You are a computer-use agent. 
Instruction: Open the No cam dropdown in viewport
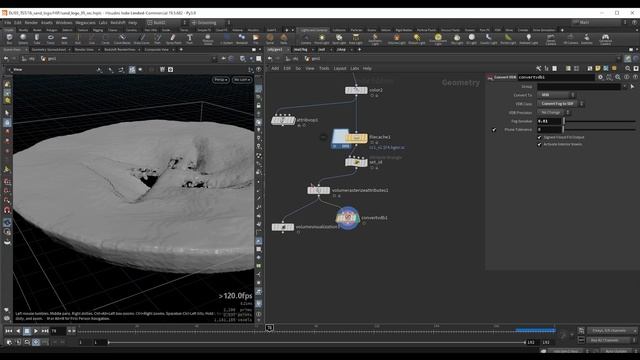point(242,80)
